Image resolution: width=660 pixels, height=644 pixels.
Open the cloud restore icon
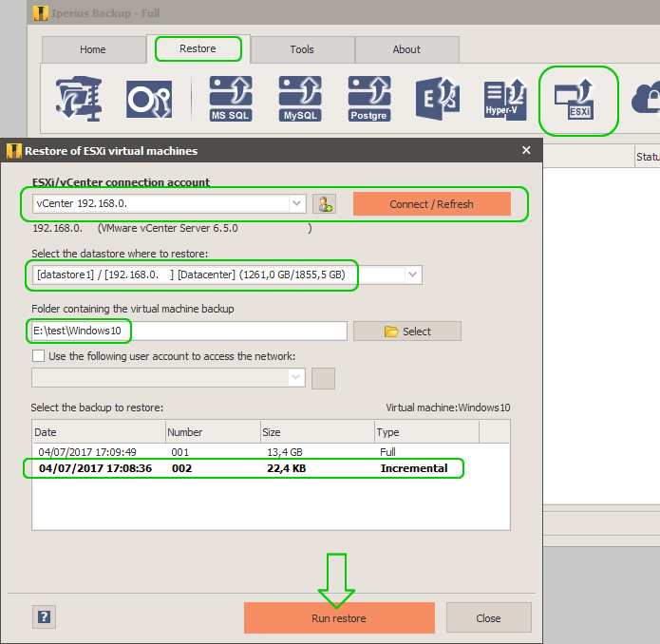point(646,99)
